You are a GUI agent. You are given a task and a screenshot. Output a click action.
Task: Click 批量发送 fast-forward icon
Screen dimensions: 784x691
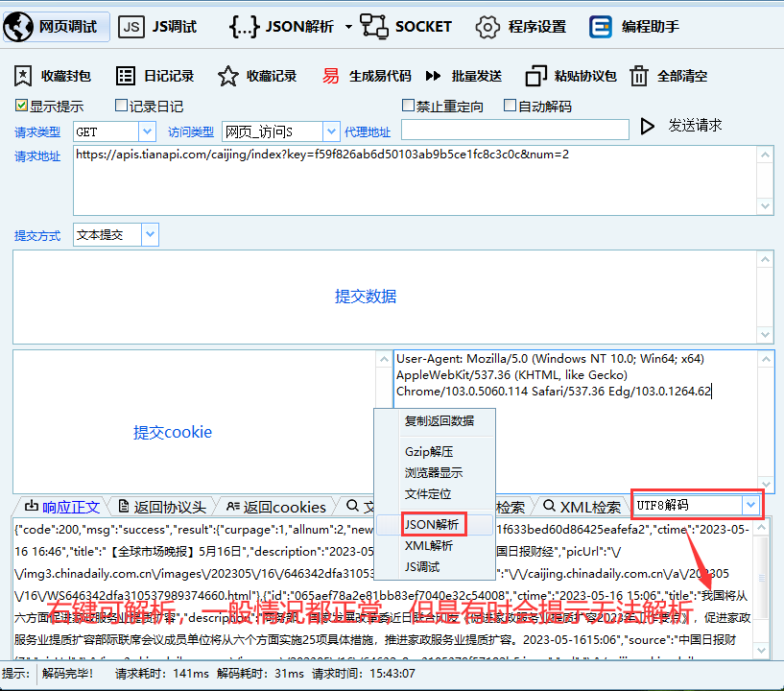[433, 76]
